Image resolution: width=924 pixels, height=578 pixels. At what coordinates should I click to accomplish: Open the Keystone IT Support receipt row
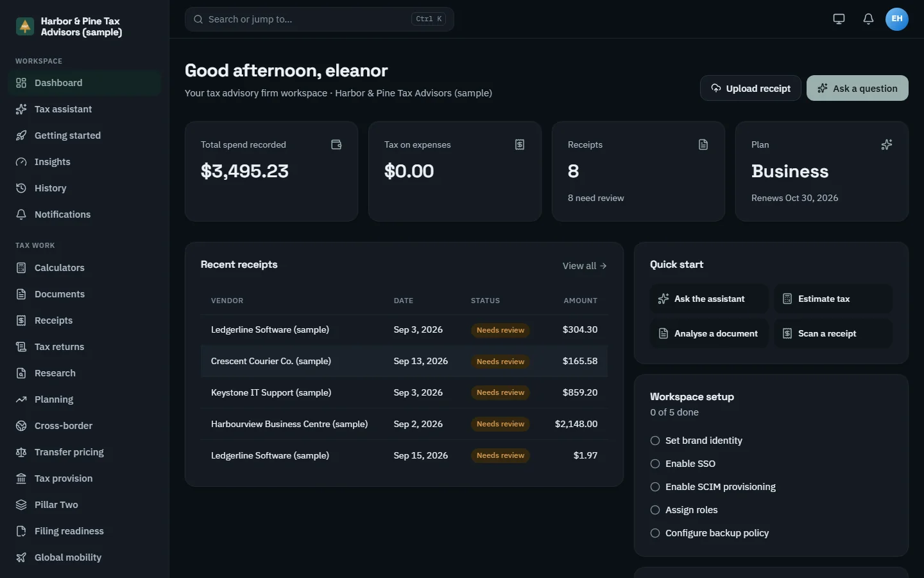point(404,392)
